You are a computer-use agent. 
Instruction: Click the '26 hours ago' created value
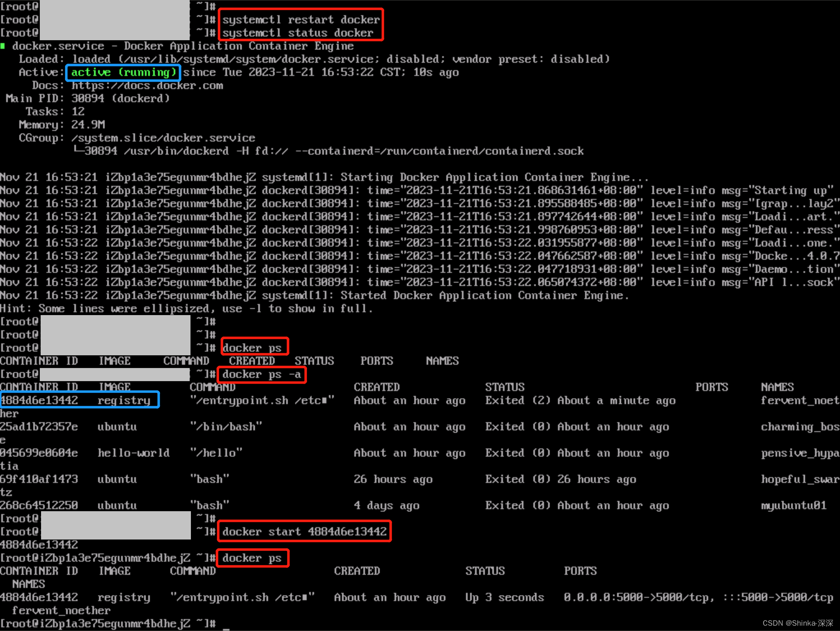point(393,479)
